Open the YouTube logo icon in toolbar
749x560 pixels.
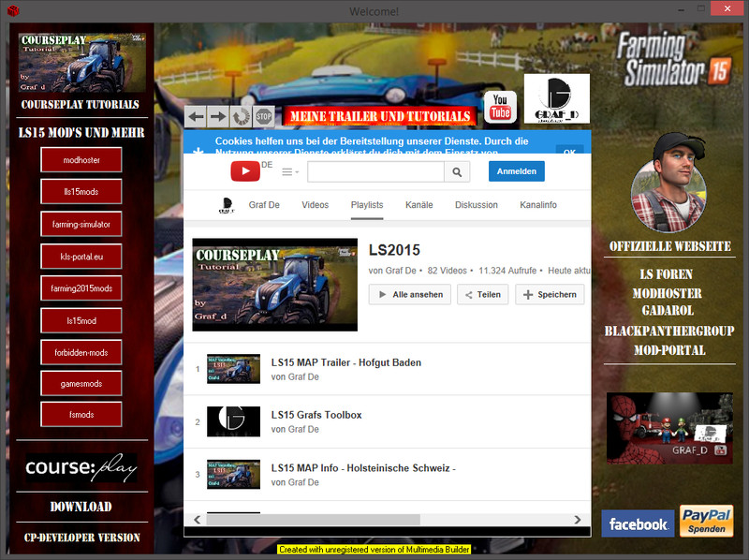pyautogui.click(x=500, y=107)
